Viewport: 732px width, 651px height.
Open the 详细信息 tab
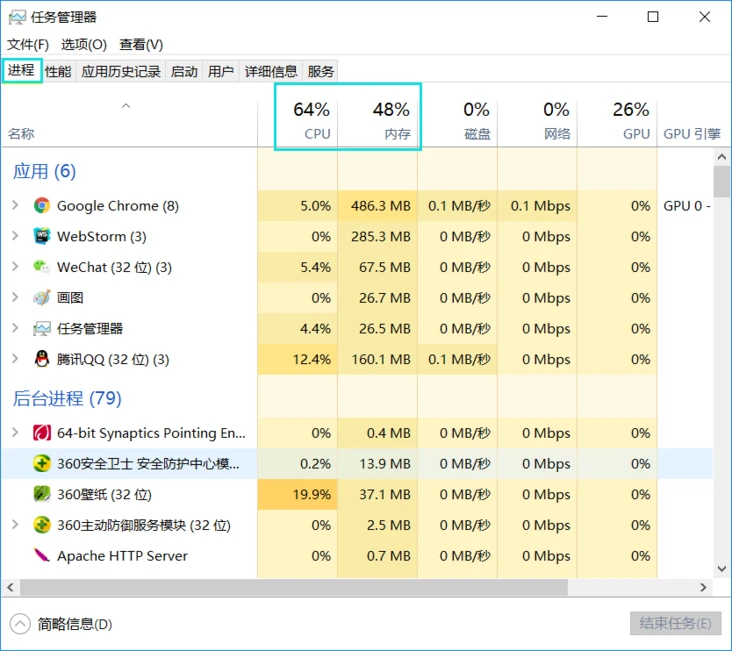pos(271,71)
